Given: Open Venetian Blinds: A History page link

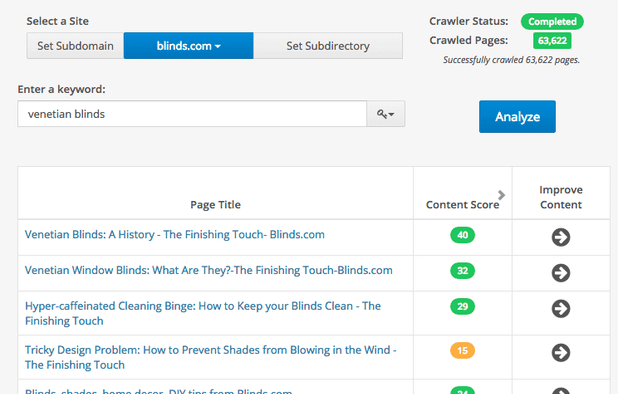Looking at the screenshot, I should pyautogui.click(x=175, y=234).
